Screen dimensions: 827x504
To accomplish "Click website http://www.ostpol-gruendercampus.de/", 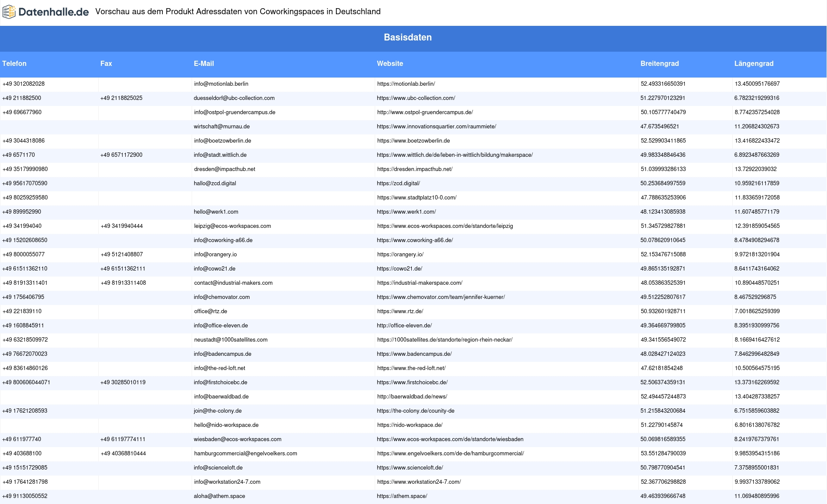I will [x=425, y=112].
